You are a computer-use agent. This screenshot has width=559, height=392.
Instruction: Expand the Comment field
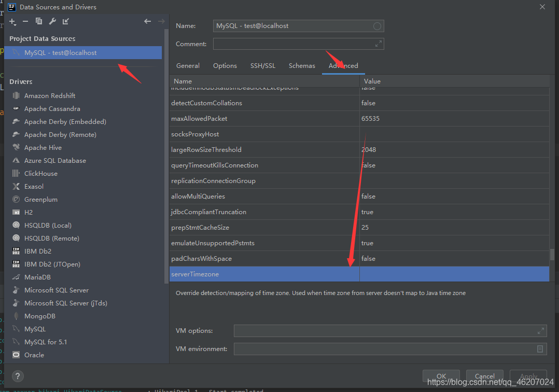click(x=378, y=44)
